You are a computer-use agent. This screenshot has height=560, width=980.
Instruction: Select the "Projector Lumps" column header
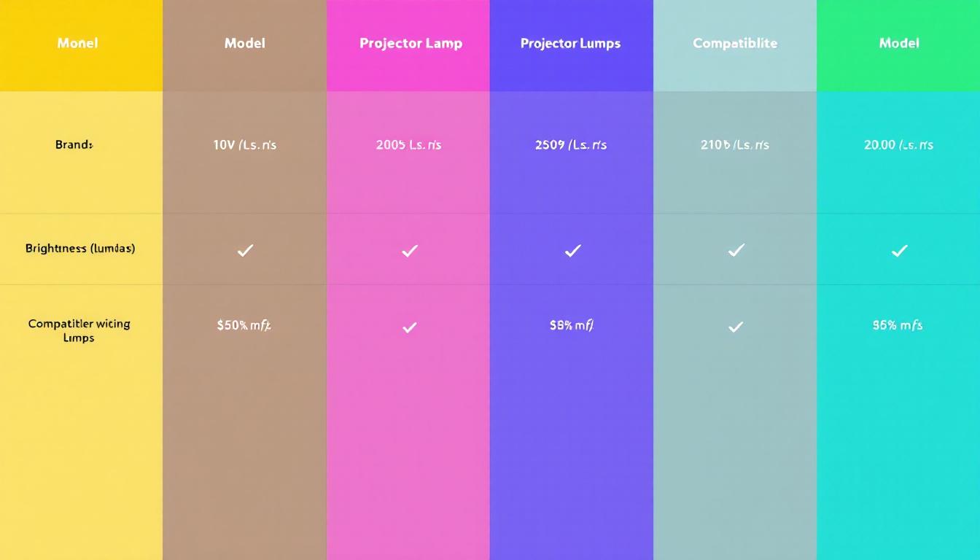(x=570, y=44)
